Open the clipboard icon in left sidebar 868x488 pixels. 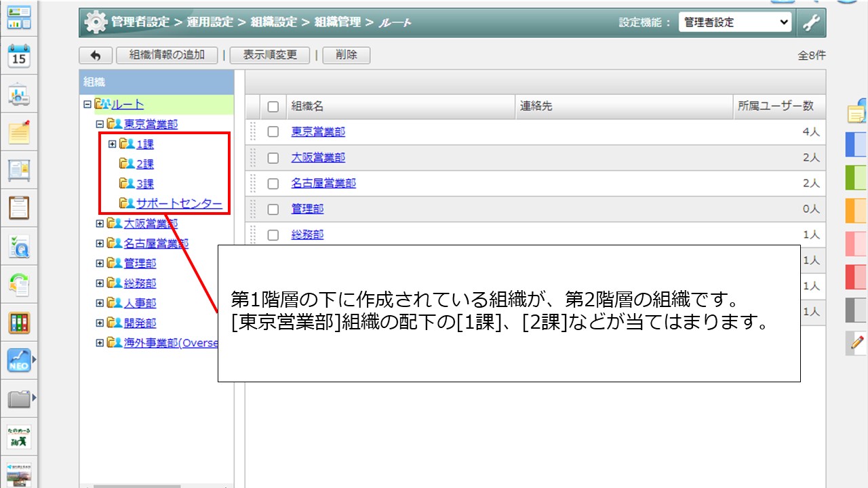(x=19, y=207)
